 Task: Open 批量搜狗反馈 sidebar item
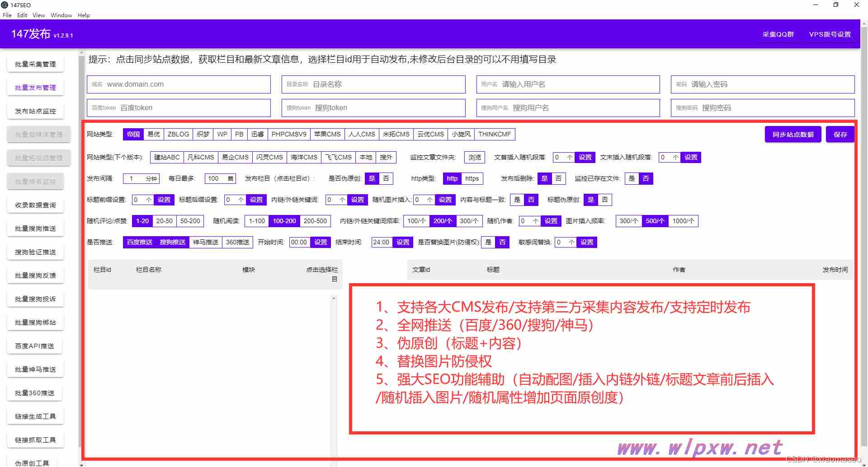pos(35,276)
